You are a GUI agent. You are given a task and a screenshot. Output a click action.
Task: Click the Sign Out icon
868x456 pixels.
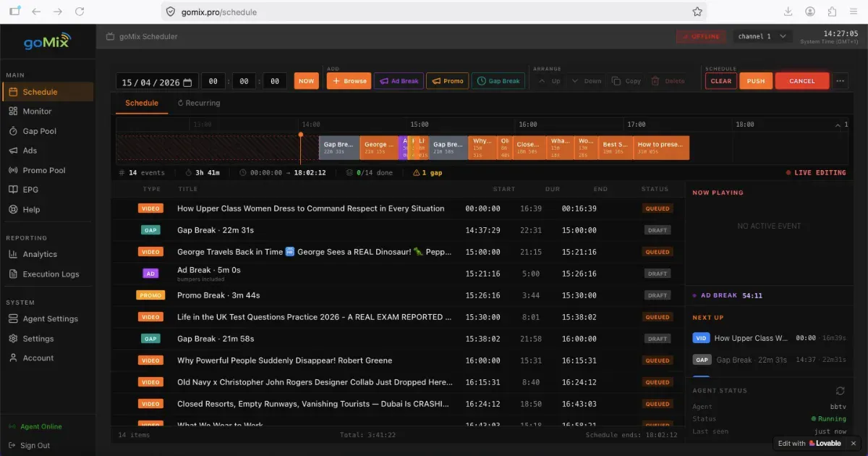click(12, 445)
